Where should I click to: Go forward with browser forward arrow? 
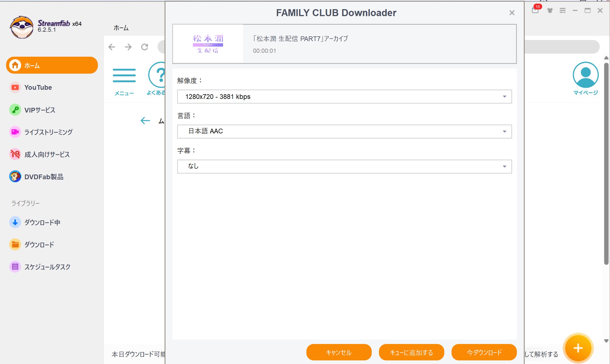[128, 47]
